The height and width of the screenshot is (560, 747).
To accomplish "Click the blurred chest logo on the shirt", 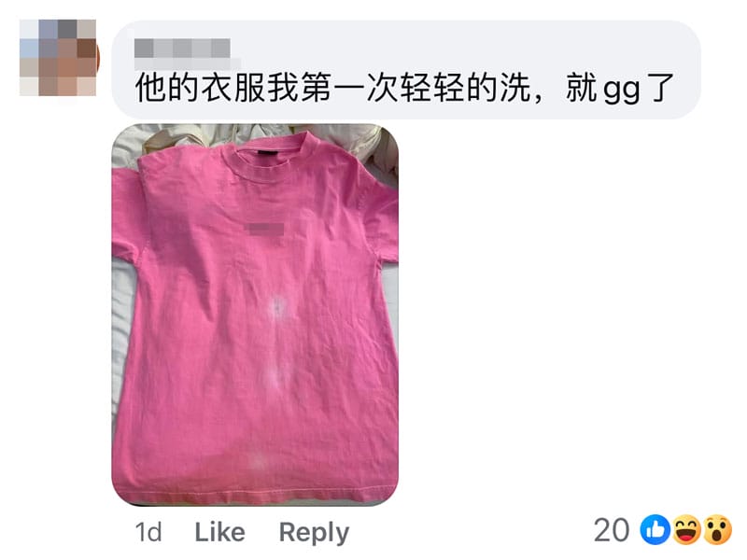I will pyautogui.click(x=265, y=229).
